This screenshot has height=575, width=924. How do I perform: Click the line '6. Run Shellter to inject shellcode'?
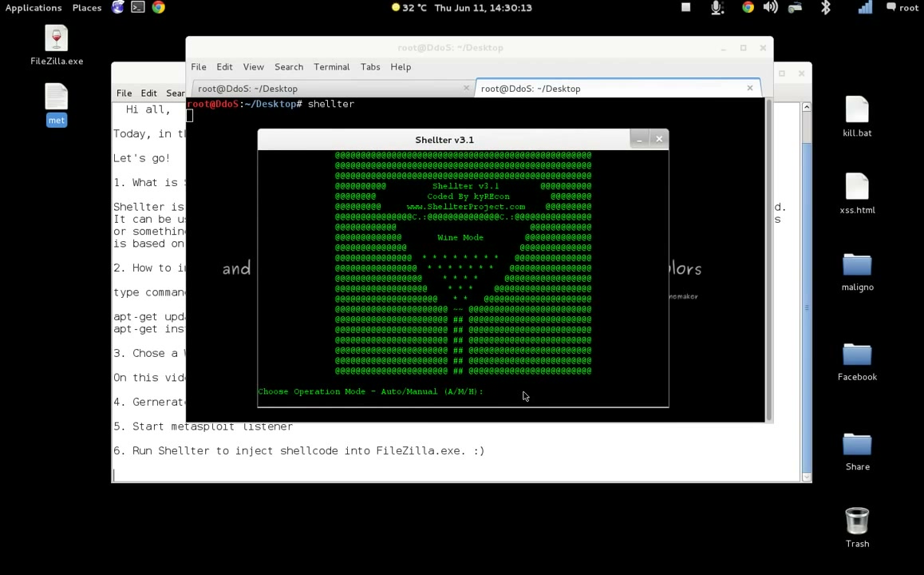point(298,450)
